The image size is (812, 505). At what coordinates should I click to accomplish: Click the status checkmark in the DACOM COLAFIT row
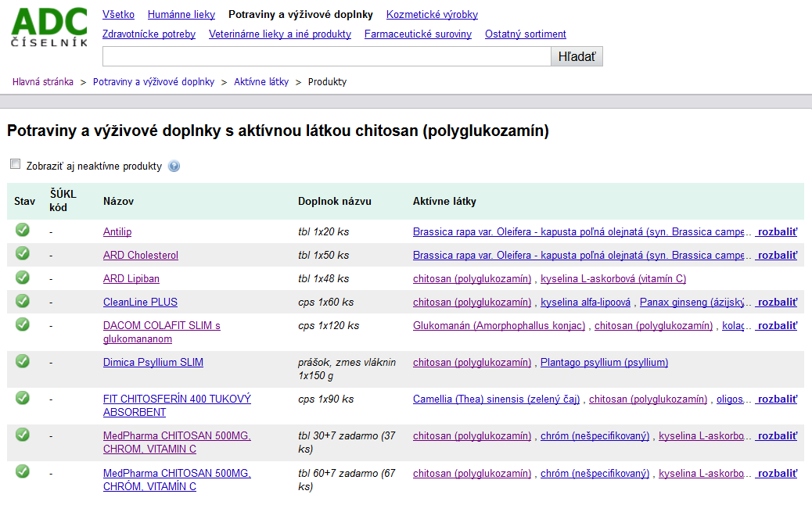[22, 324]
